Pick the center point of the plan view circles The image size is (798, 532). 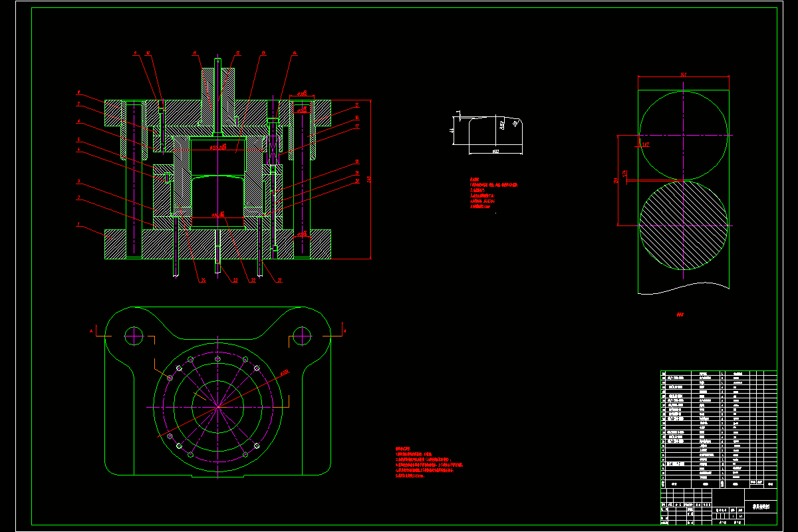[217, 407]
